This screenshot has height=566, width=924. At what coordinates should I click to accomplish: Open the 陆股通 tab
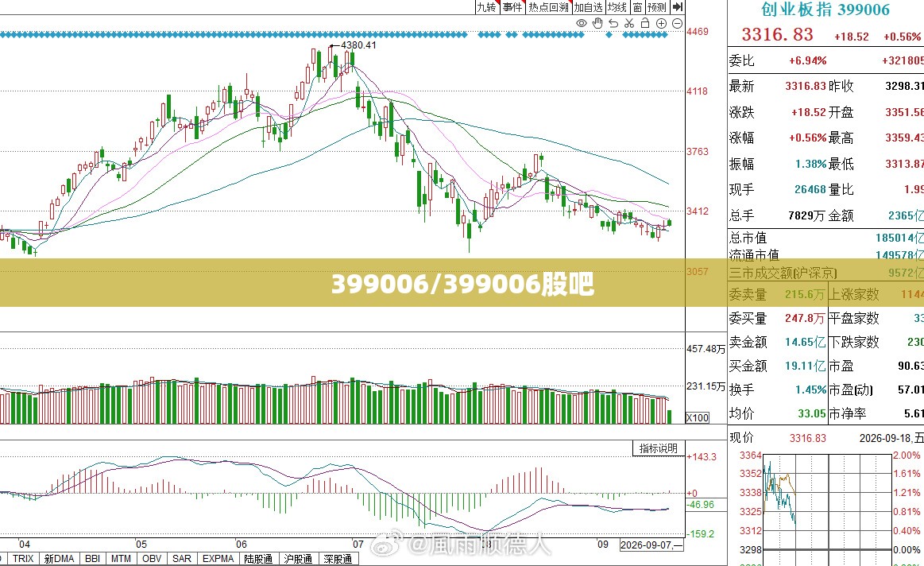pos(259,558)
